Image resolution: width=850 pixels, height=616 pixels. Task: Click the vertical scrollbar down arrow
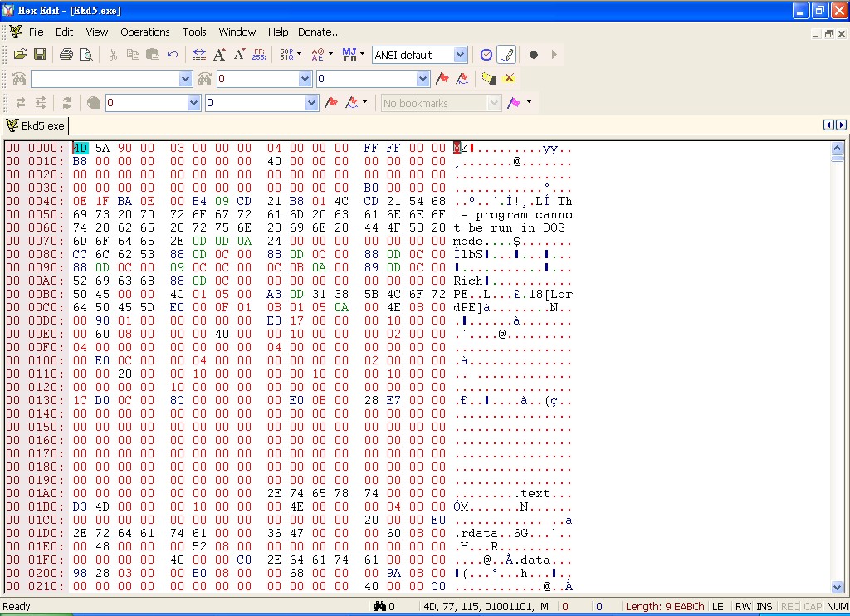[837, 587]
